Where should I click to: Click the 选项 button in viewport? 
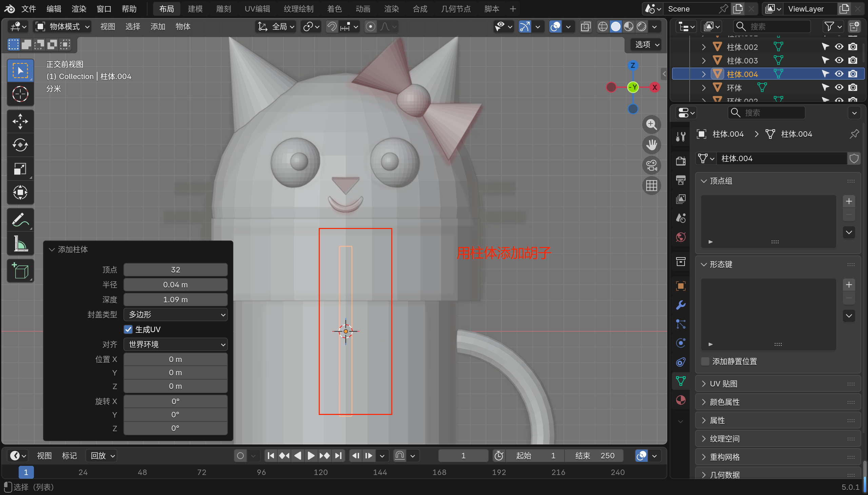(647, 44)
